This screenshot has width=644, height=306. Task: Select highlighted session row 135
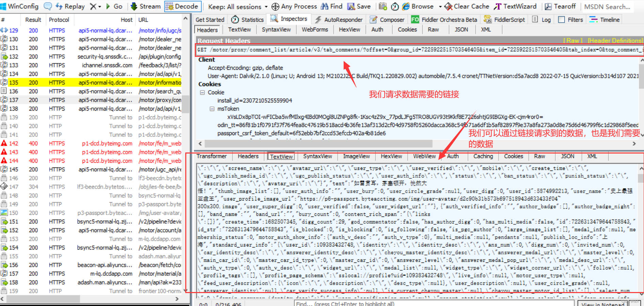[x=91, y=82]
